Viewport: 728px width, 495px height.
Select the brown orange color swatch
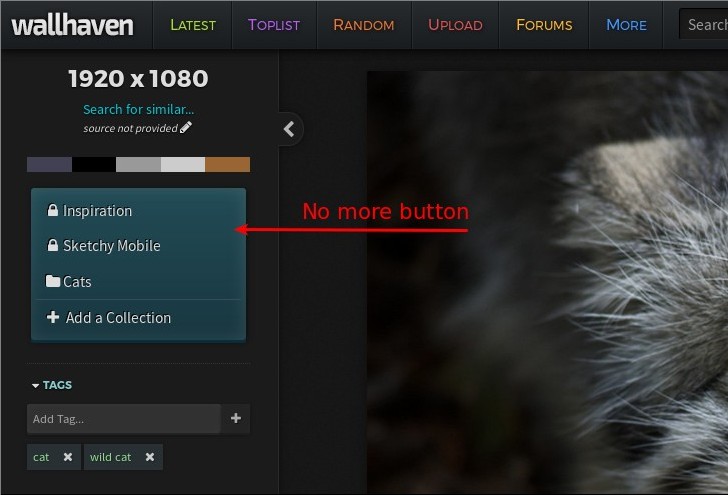[228, 164]
